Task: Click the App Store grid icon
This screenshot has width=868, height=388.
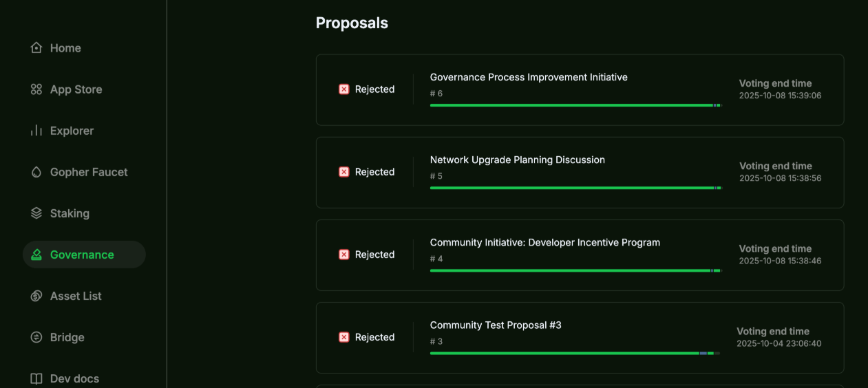Action: click(x=36, y=89)
